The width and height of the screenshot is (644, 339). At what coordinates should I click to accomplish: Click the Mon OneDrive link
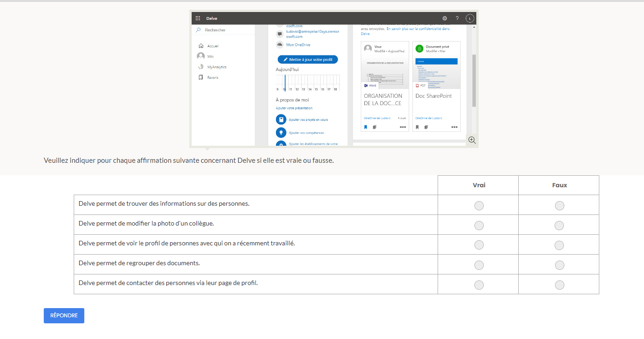[298, 45]
